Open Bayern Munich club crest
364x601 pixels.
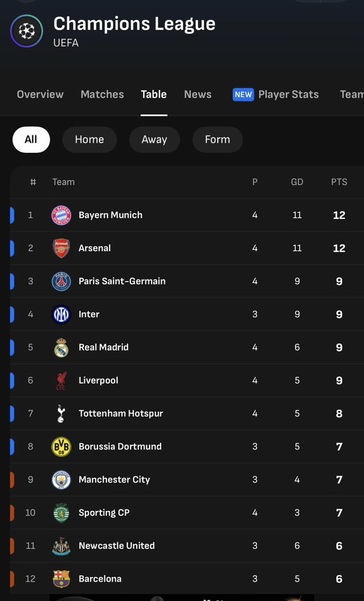pos(61,215)
